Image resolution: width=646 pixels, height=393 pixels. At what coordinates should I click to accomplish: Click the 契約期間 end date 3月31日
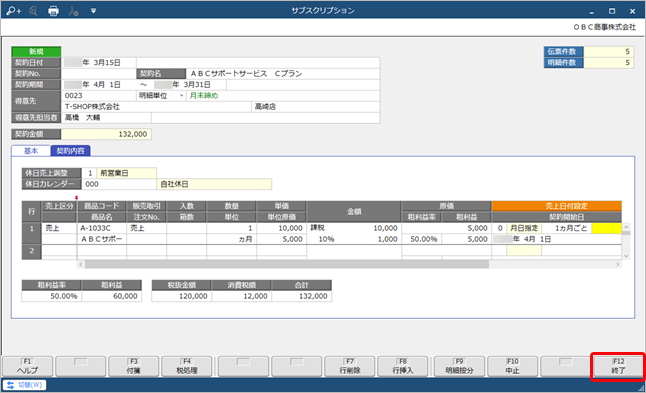click(188, 85)
